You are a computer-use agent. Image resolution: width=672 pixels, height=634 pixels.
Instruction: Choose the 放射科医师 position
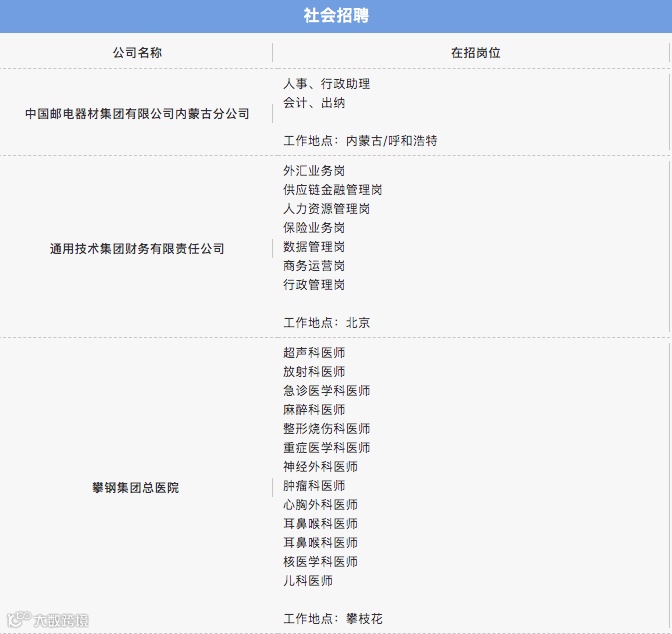[x=314, y=372]
